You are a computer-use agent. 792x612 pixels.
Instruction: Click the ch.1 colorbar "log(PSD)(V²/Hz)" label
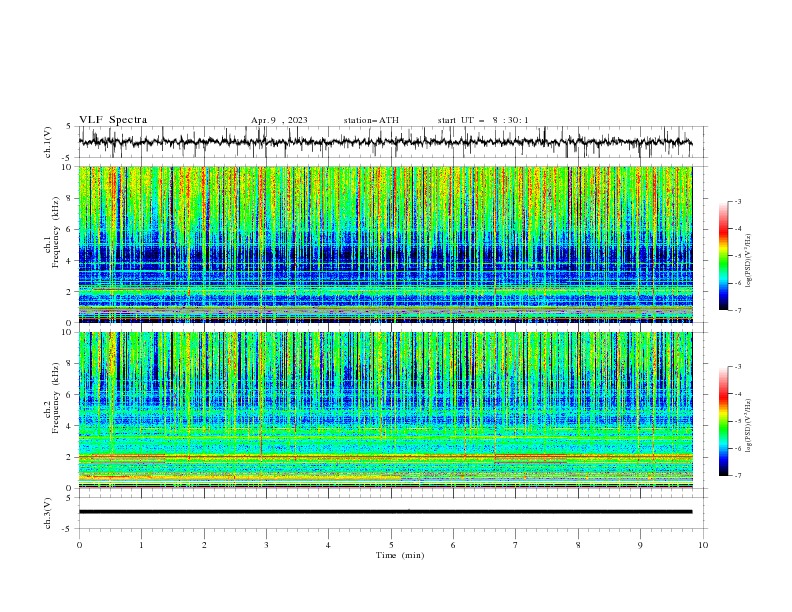tap(748, 261)
